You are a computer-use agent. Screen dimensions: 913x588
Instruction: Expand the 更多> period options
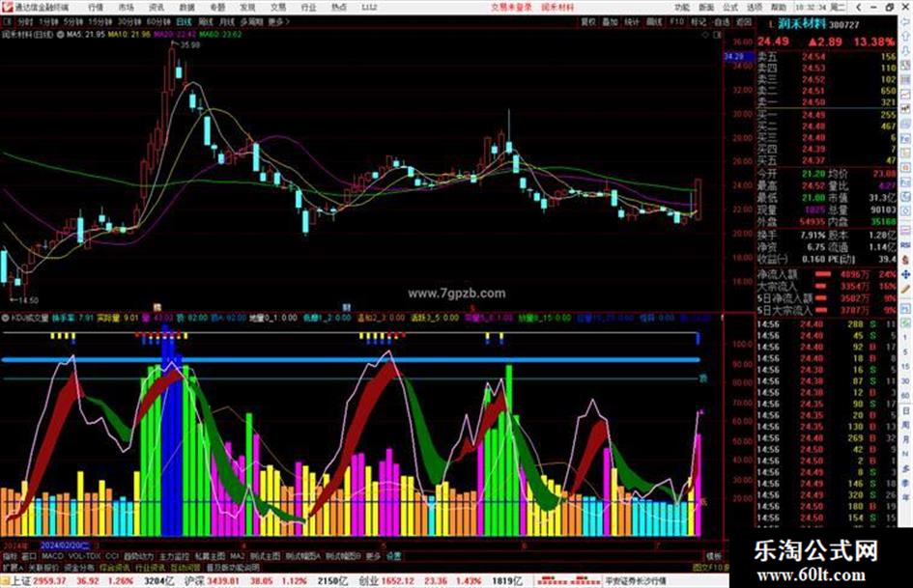(x=278, y=21)
